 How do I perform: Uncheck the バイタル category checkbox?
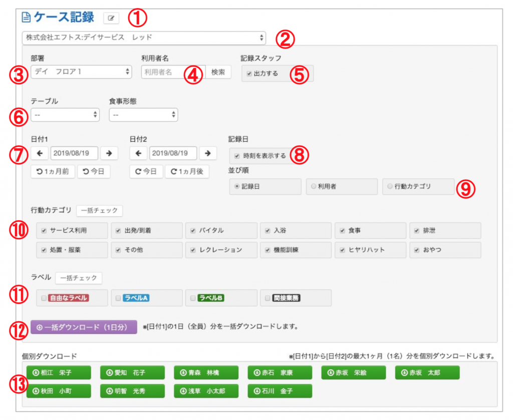tap(193, 231)
